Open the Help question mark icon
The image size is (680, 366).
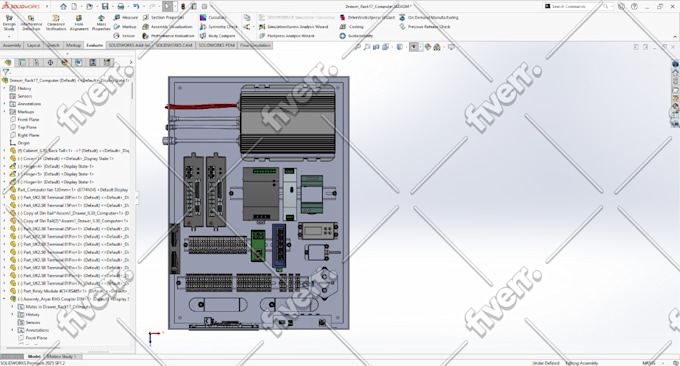point(634,7)
